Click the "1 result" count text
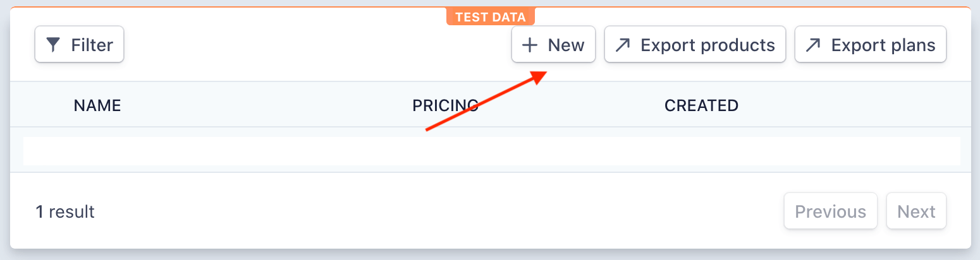This screenshot has height=260, width=980. (x=65, y=211)
